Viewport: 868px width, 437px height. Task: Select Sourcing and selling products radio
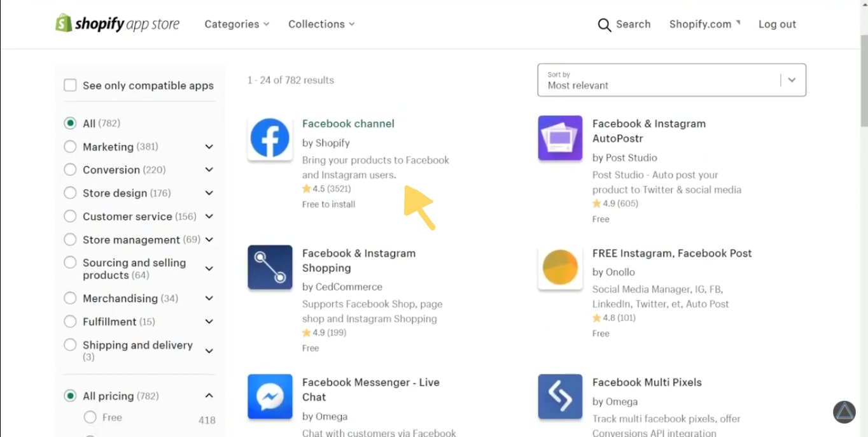pos(70,262)
